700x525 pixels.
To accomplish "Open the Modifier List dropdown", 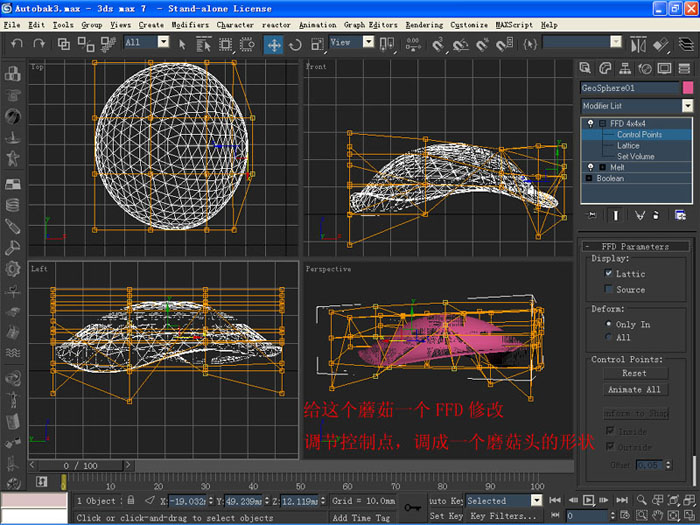I will tap(688, 106).
